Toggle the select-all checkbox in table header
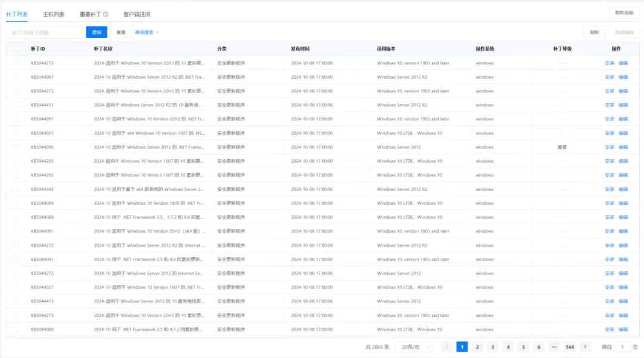Viewport: 644px width, 358px height. pos(16,48)
